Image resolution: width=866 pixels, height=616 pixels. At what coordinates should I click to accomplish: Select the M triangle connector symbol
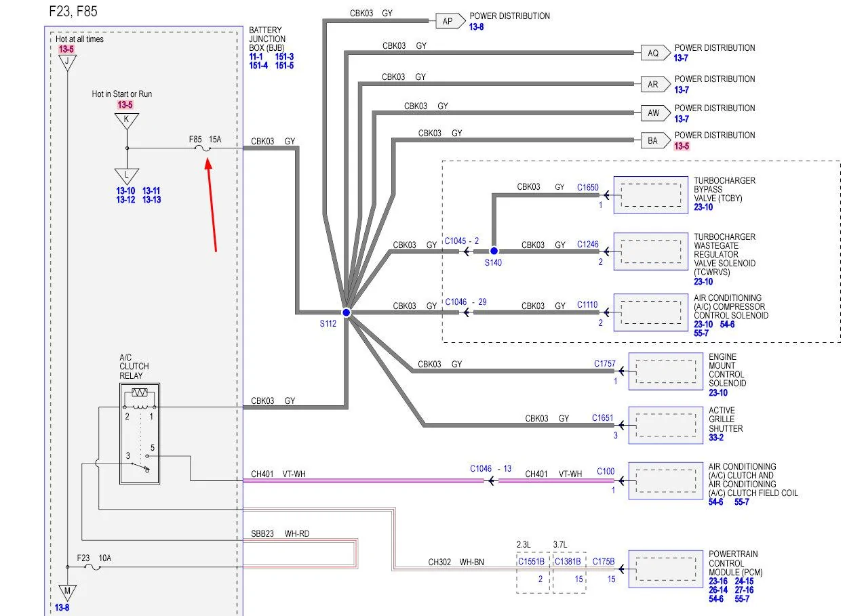tap(66, 592)
